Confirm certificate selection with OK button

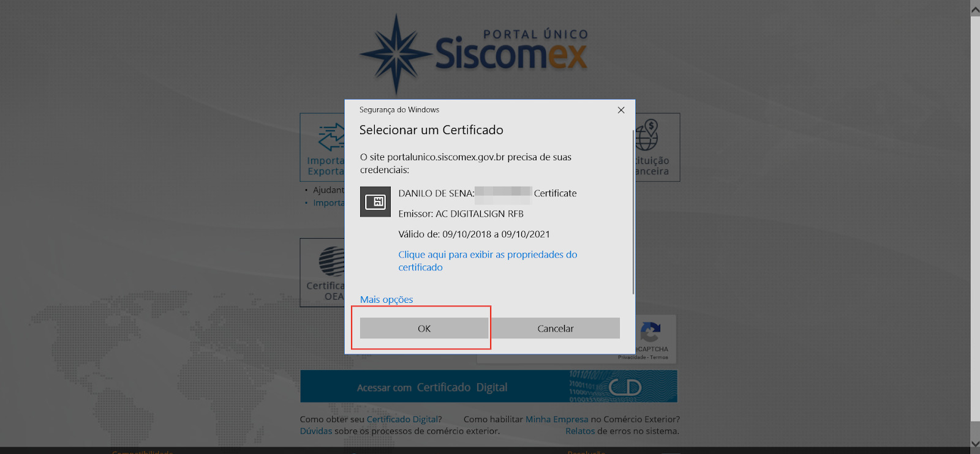[424, 328]
